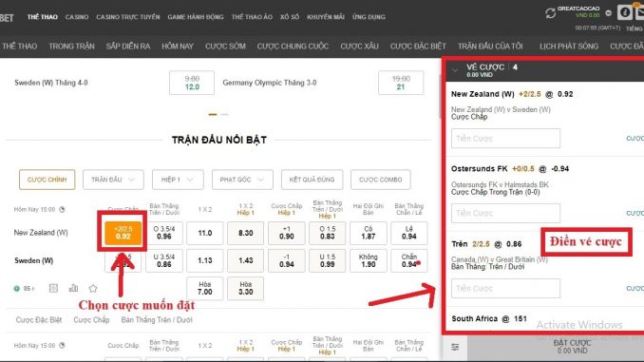Select Chẵn even goals 0.94

[x=409, y=260]
